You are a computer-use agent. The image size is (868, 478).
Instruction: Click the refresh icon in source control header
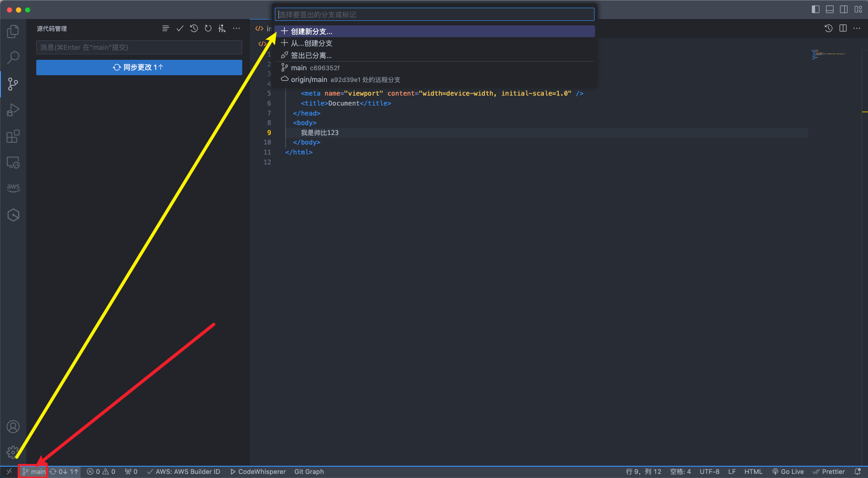208,29
